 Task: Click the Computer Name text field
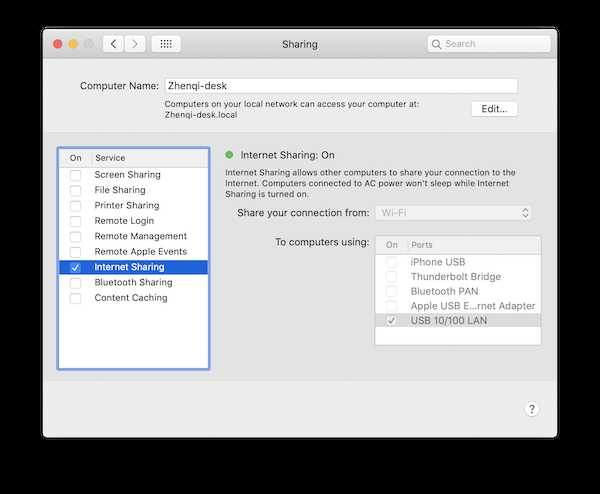[341, 86]
